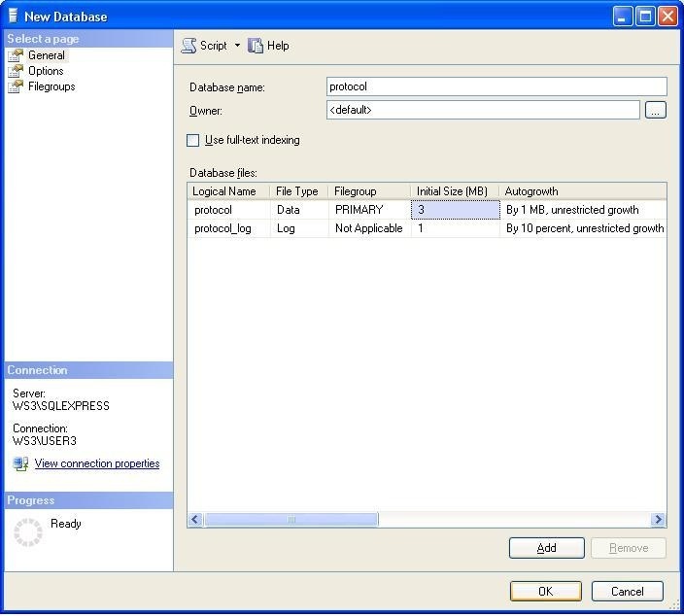Image resolution: width=684 pixels, height=616 pixels.
Task: Close the New Database window
Action: click(x=667, y=17)
